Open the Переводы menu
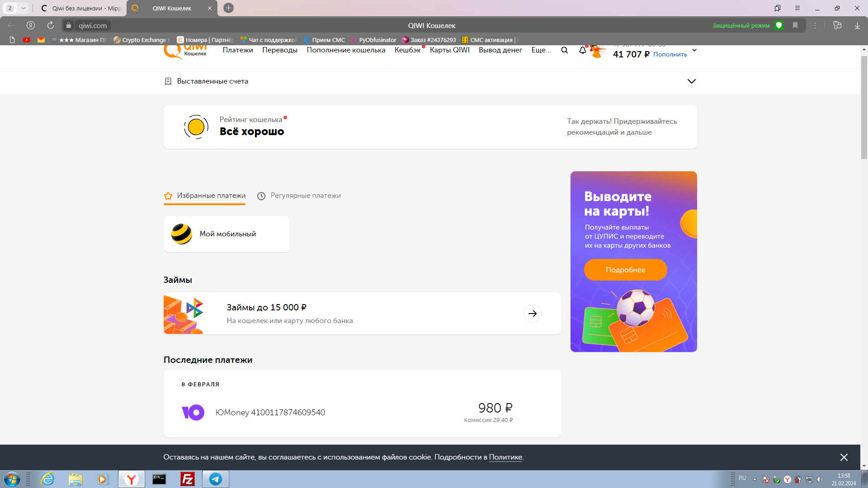 pyautogui.click(x=280, y=50)
